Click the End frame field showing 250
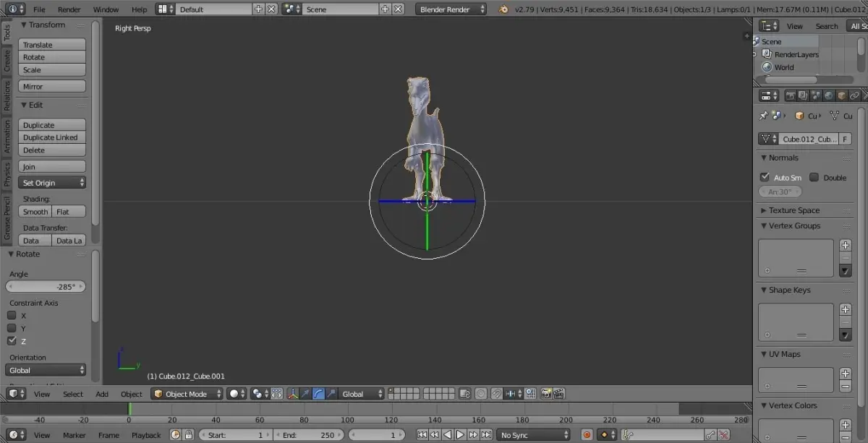 click(x=309, y=435)
